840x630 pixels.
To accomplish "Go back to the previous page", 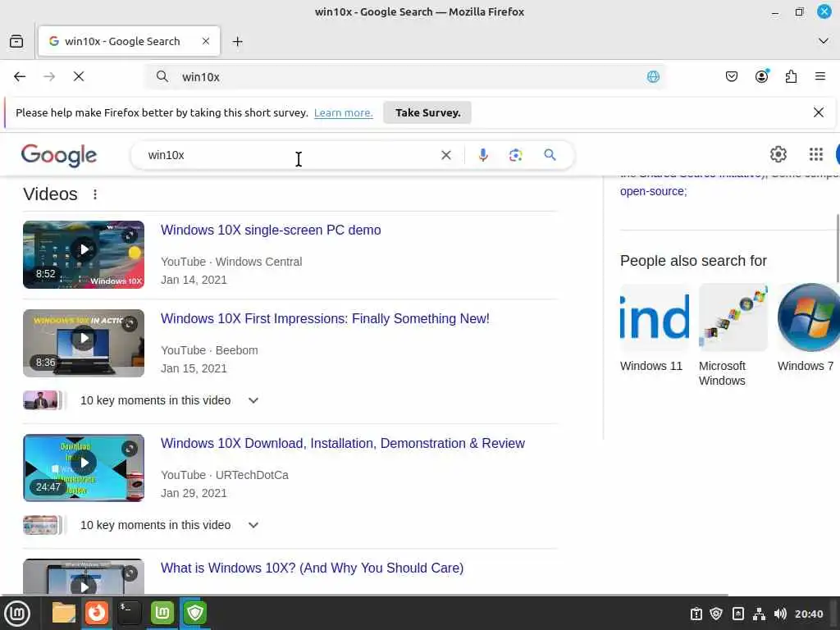I will tap(20, 76).
